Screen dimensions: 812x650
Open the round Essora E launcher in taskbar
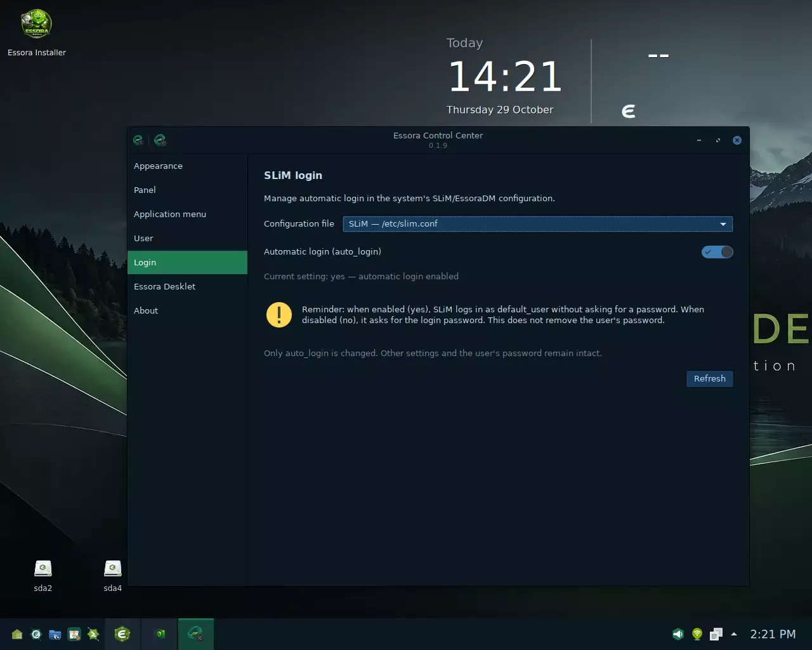pos(36,634)
